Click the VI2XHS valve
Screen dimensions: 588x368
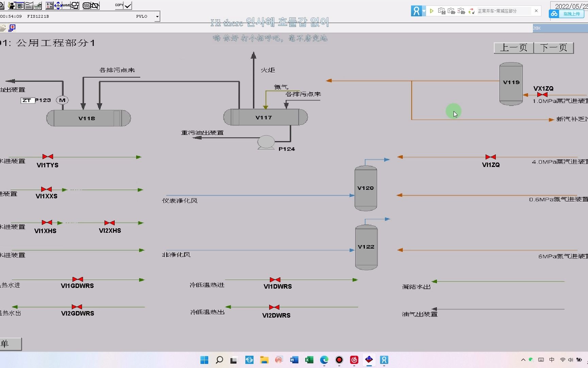110,223
